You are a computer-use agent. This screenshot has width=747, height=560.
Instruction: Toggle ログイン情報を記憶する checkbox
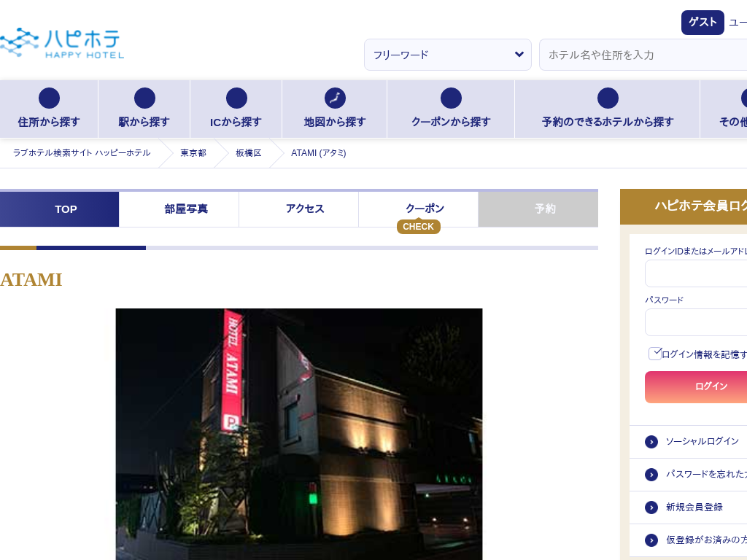pyautogui.click(x=655, y=354)
